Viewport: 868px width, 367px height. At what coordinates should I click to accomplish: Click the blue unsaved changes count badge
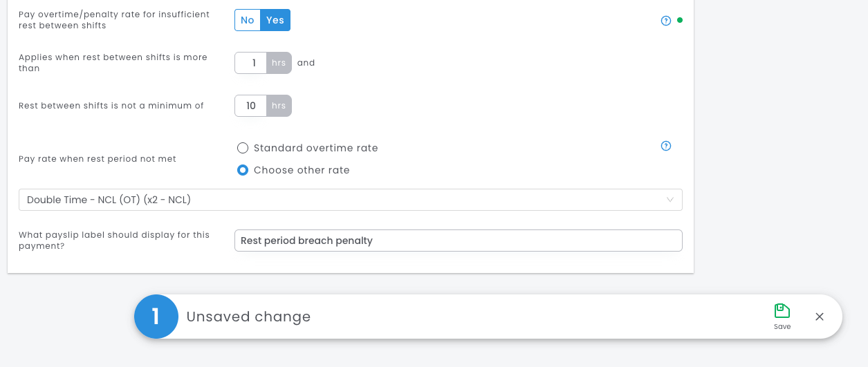pyautogui.click(x=156, y=317)
